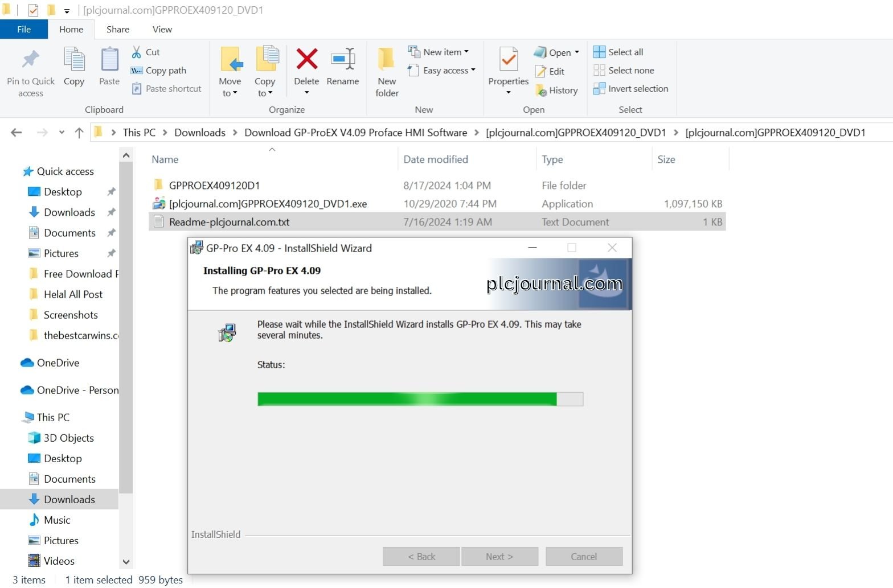This screenshot has height=588, width=893.
Task: Open Properties checkmark icon
Action: click(x=509, y=59)
